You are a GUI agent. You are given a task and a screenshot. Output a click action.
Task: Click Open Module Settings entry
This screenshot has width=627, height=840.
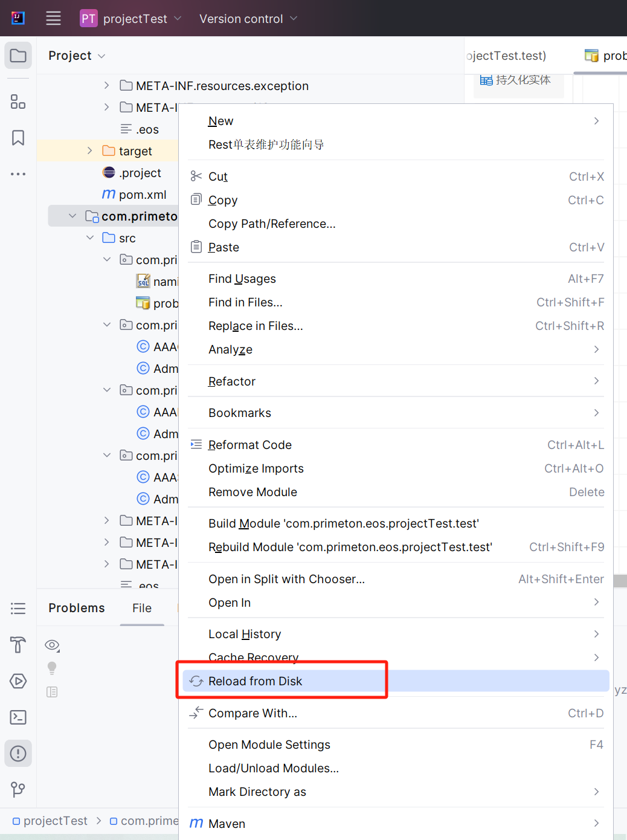pos(269,745)
